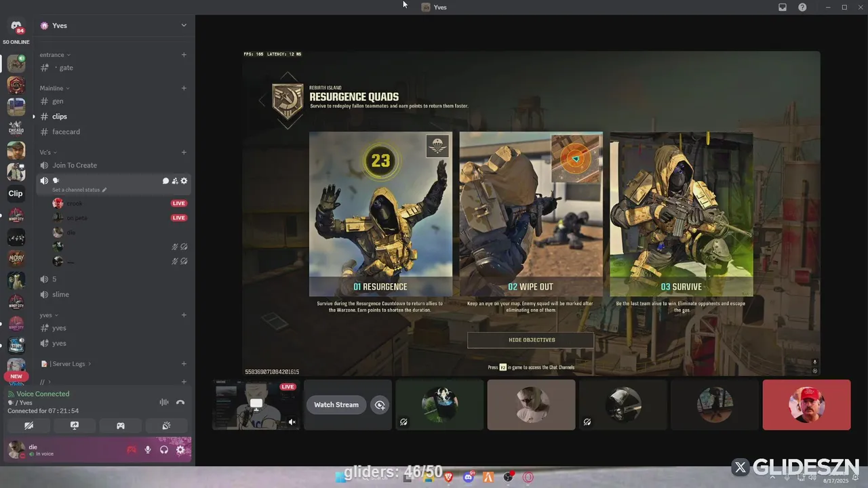Viewport: 868px width, 488px height.
Task: Open the clips text channel
Action: coord(113,117)
